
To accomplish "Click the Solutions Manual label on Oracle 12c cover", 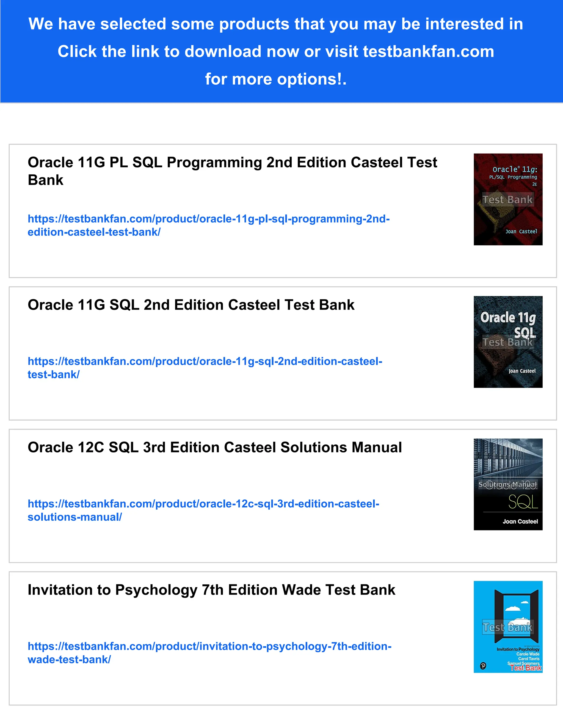I will pyautogui.click(x=508, y=484).
